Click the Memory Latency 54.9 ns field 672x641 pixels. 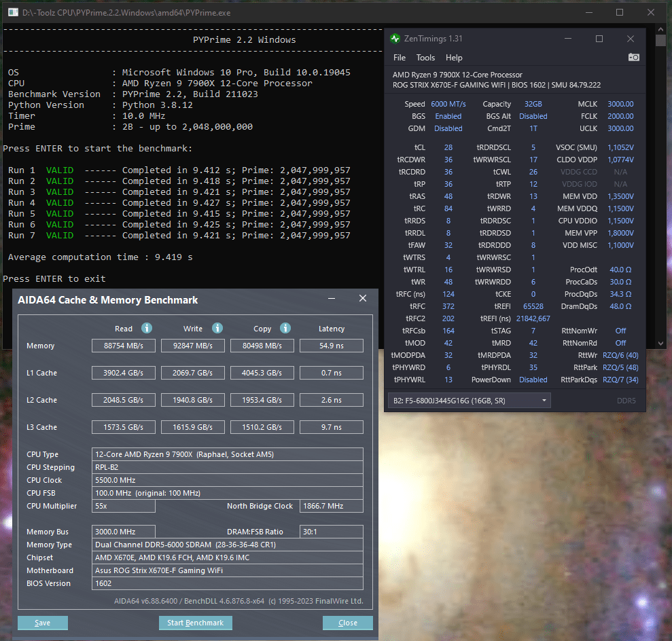332,346
